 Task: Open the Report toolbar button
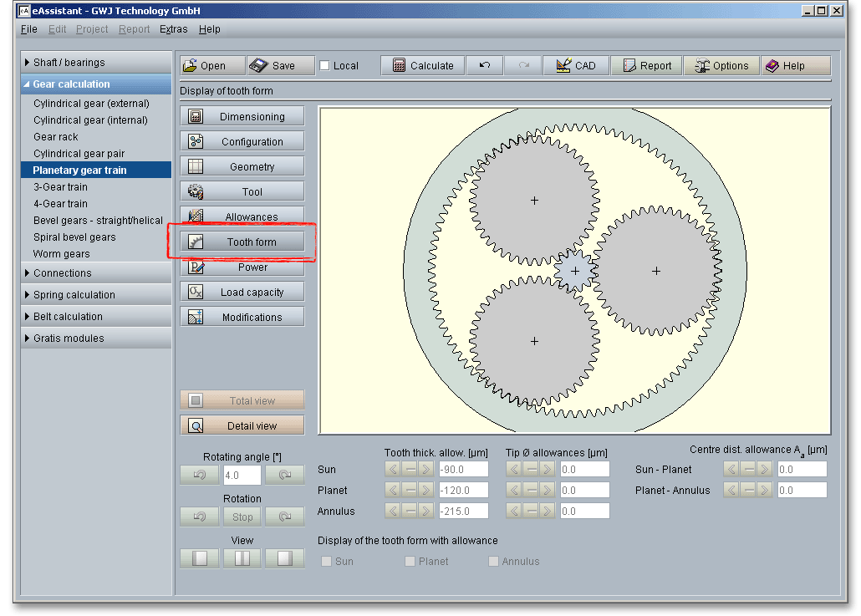645,66
